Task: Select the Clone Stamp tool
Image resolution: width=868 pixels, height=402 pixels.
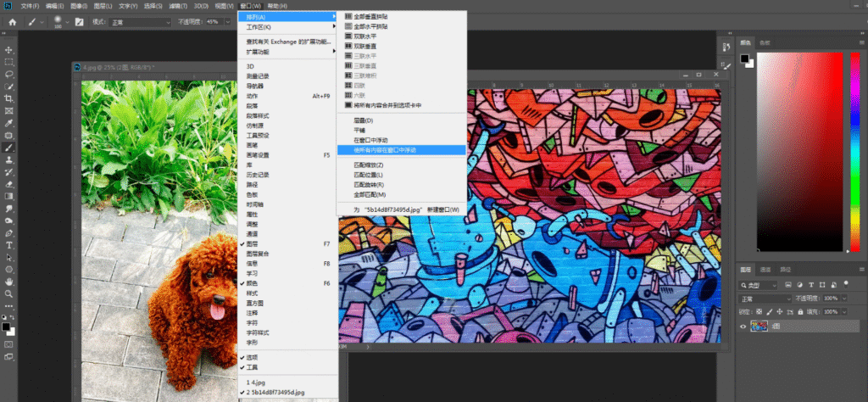Action: tap(8, 159)
